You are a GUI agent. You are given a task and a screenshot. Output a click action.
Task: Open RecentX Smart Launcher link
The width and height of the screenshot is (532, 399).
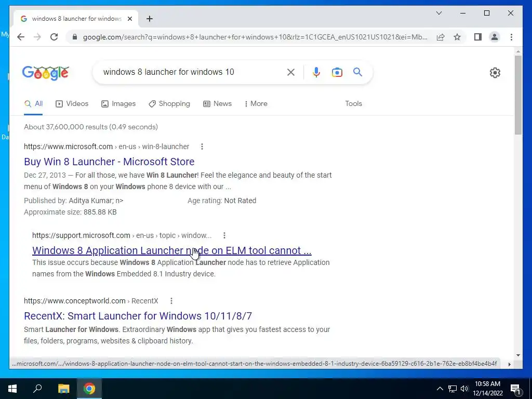coord(138,316)
